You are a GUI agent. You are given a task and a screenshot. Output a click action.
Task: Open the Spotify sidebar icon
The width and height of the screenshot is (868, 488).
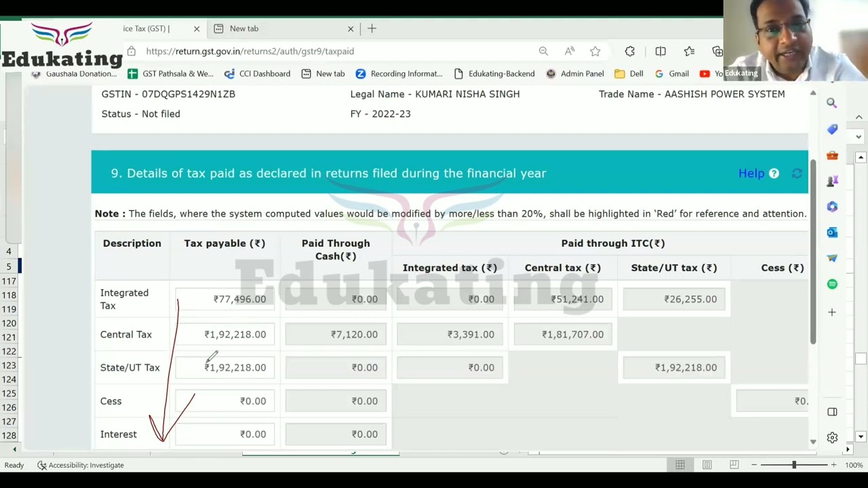coord(832,284)
